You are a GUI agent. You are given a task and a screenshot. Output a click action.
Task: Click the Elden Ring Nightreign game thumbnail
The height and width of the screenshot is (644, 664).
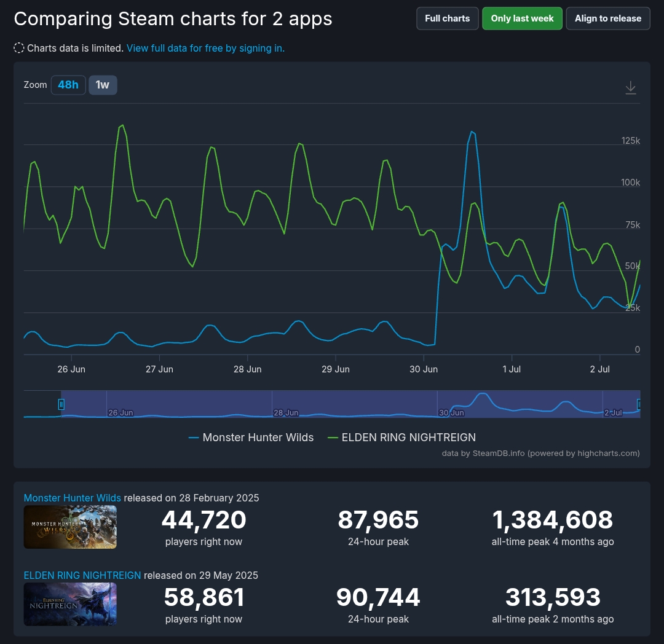tap(70, 604)
